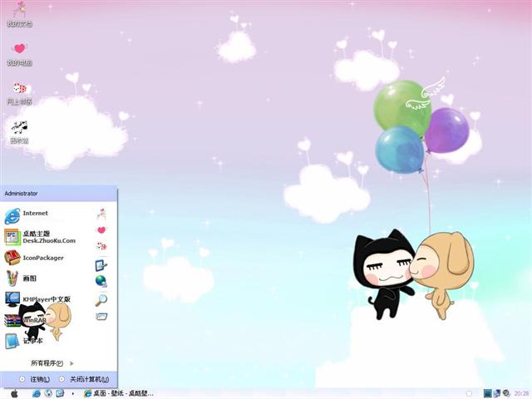Click the round tray expand button
The height and width of the screenshot is (399, 532).
coord(469,393)
